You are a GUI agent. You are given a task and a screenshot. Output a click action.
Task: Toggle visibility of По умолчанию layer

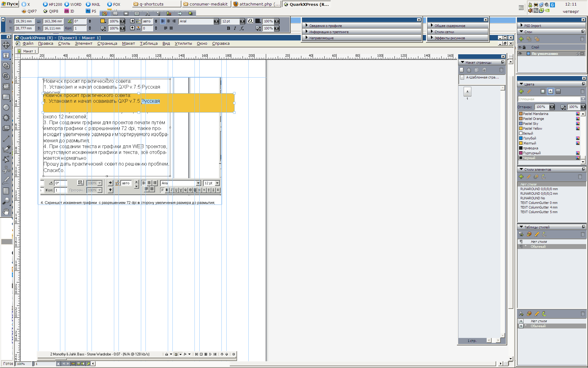click(x=520, y=54)
